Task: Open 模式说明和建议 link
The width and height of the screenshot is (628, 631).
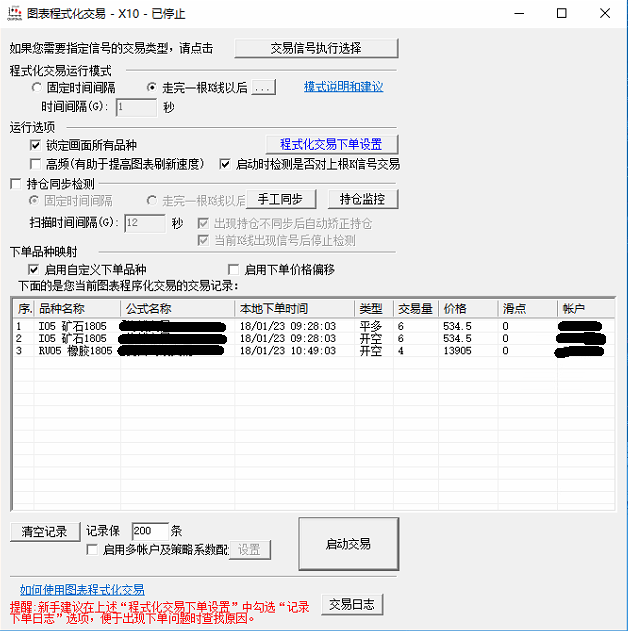Action: pyautogui.click(x=343, y=87)
